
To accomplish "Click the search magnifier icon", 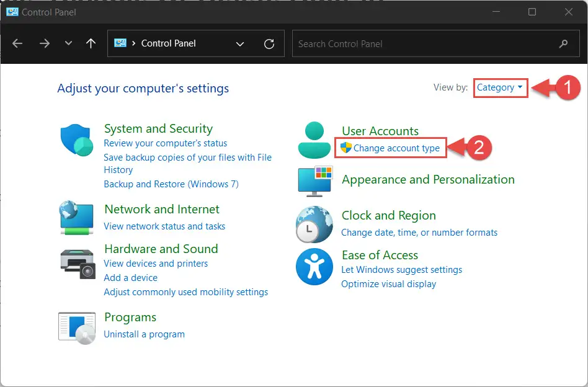I will pyautogui.click(x=563, y=44).
